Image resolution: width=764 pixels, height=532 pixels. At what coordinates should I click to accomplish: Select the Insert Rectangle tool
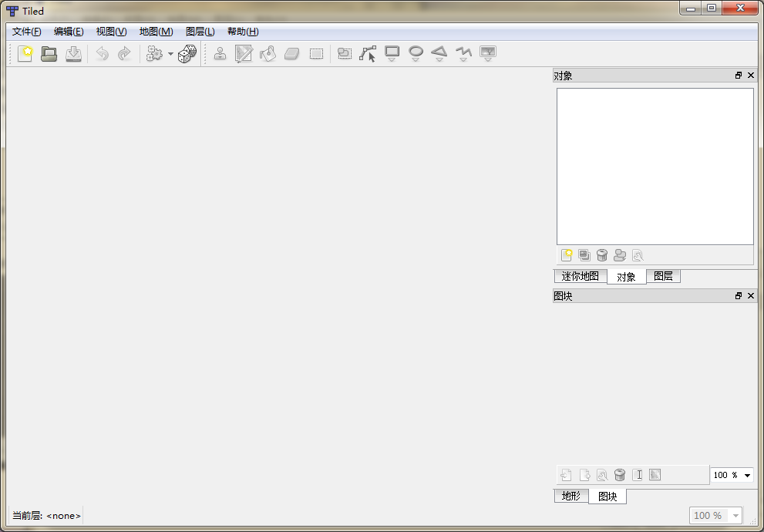tap(392, 54)
